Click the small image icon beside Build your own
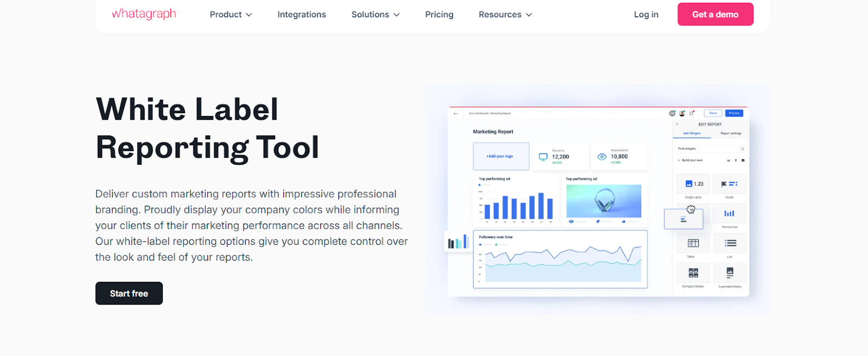Screen dimensions: 868x356 [x=743, y=160]
